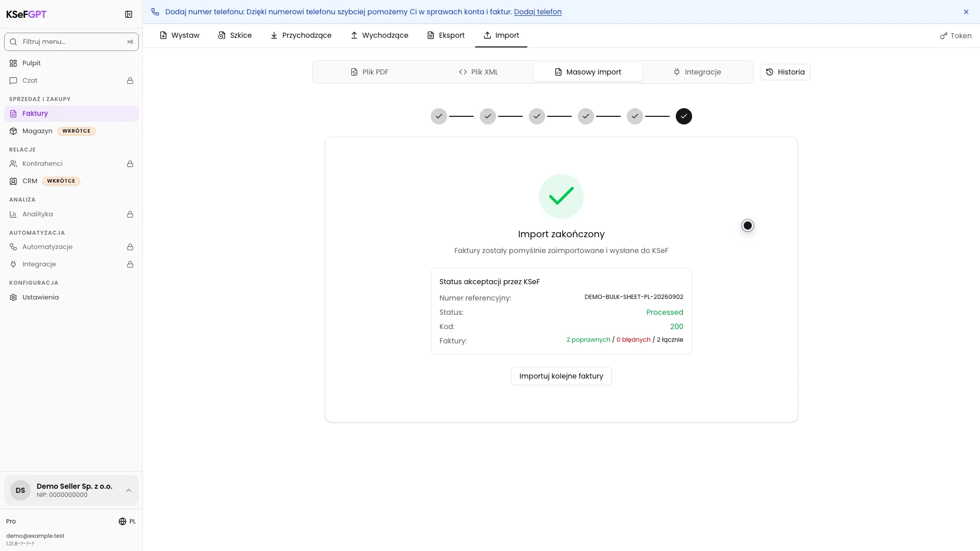This screenshot has width=980, height=551.
Task: Open Pulpit dashboard
Action: click(x=71, y=63)
